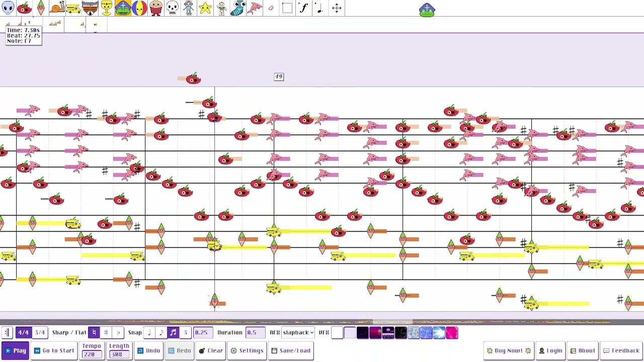The image size is (644, 362).
Task: Start playback with the Play button
Action: [x=15, y=350]
